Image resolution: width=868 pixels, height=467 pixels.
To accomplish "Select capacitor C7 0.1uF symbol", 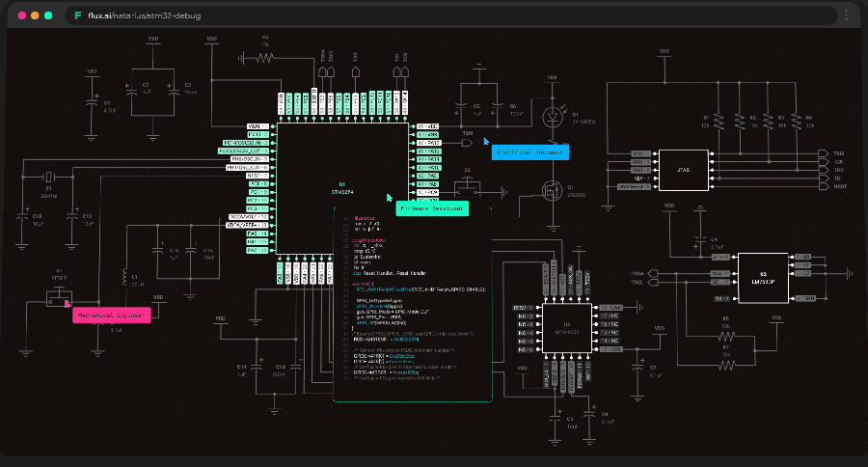I will click(637, 368).
